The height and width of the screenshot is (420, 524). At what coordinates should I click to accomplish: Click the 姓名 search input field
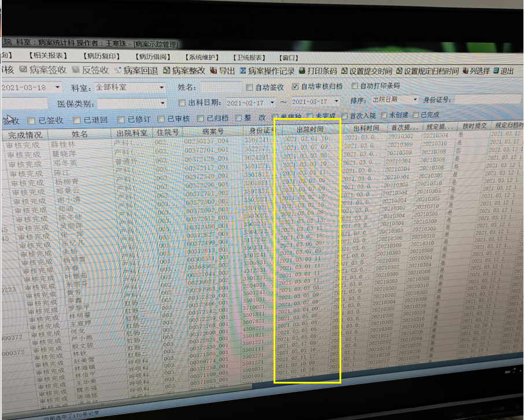pos(220,87)
